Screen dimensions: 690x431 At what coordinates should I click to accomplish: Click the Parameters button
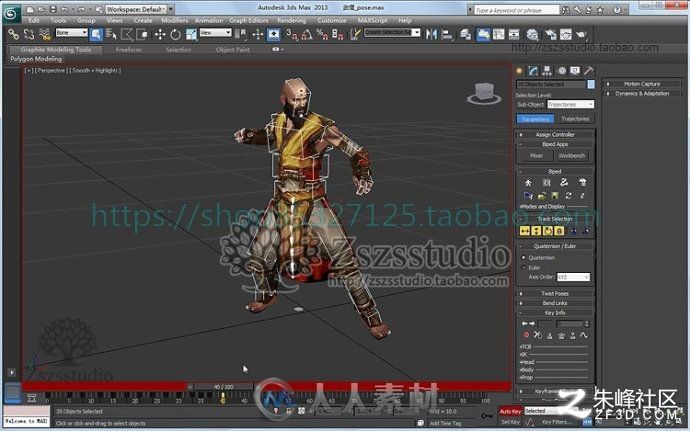pyautogui.click(x=536, y=119)
